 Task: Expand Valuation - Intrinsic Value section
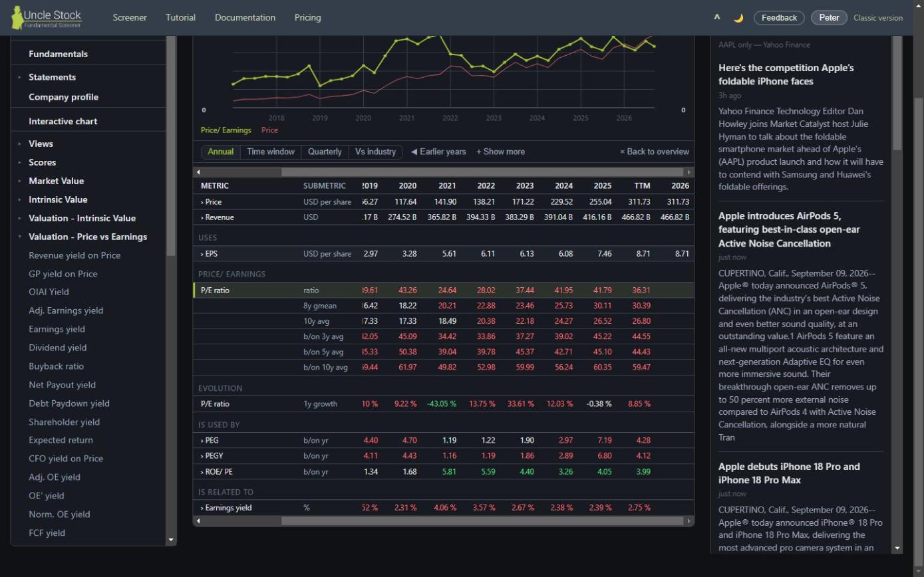82,218
